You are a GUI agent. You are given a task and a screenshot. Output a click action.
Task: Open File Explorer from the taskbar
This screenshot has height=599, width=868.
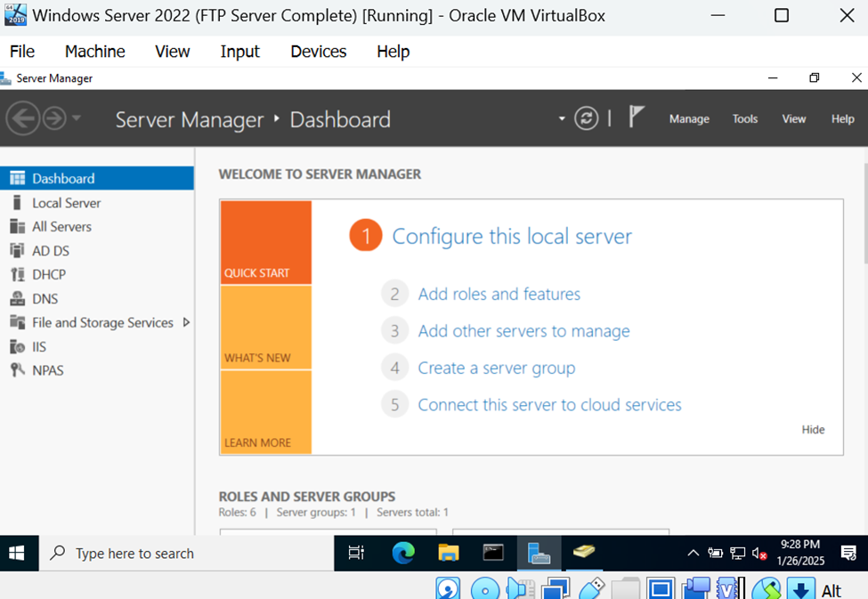pos(449,553)
